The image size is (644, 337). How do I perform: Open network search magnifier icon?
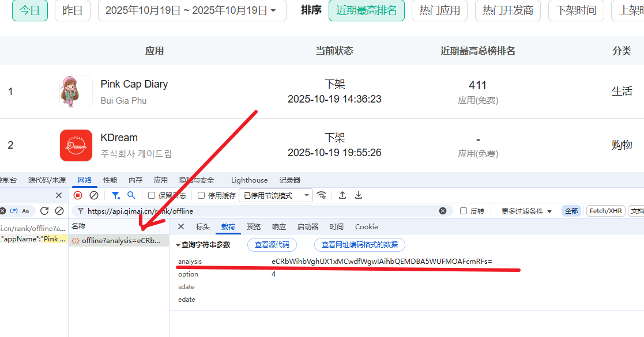coord(131,195)
